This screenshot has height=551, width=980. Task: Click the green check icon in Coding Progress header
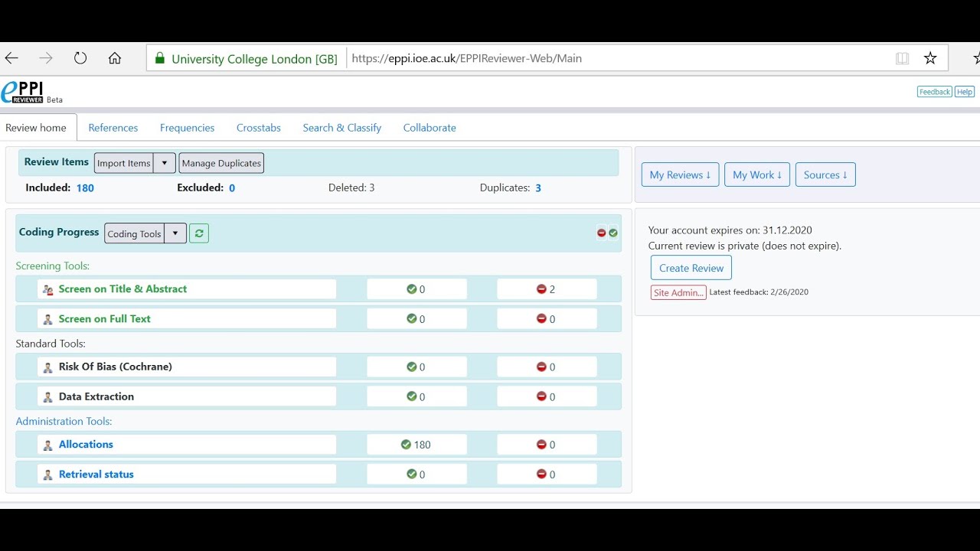pyautogui.click(x=613, y=233)
